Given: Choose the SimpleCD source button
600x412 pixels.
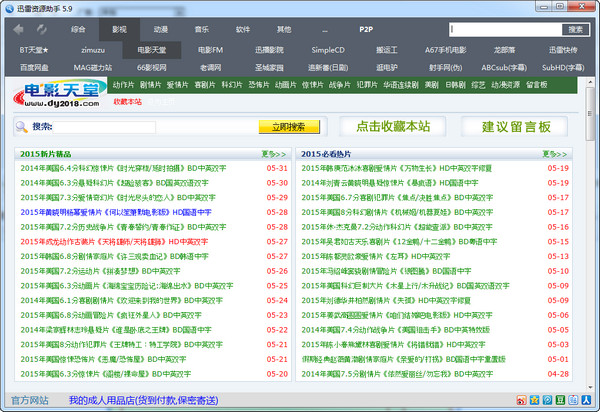Looking at the screenshot, I should point(328,49).
